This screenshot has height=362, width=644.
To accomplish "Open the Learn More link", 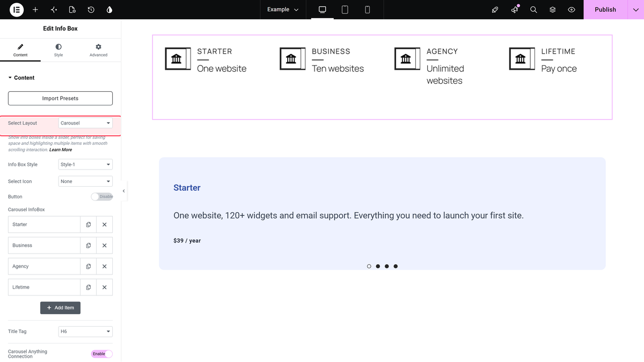I will (61, 150).
